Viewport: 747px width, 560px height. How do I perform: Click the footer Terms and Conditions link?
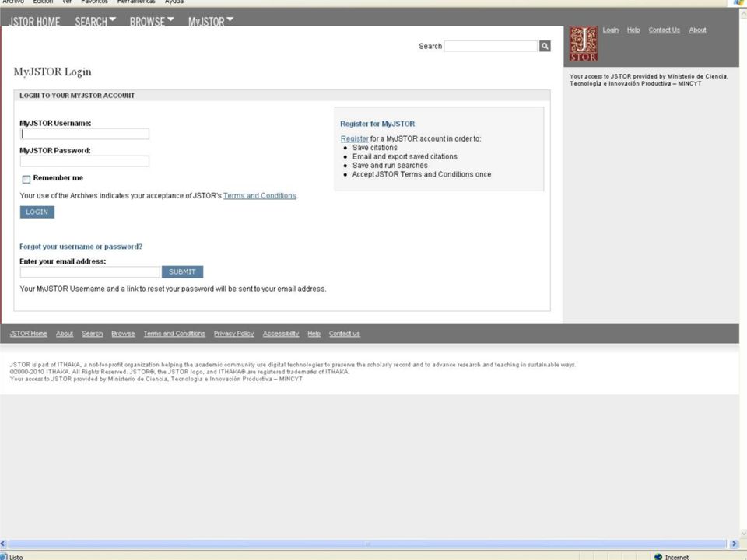pos(174,334)
